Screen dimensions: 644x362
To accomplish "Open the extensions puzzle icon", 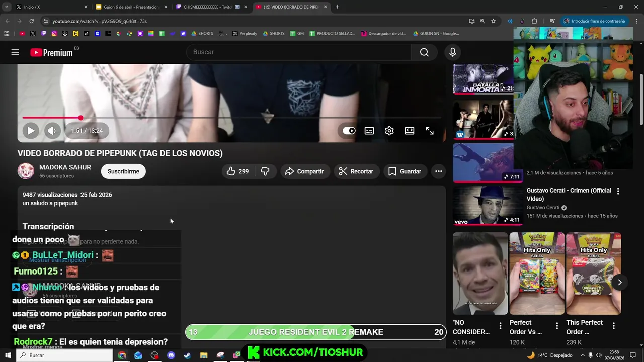I will pos(534,21).
